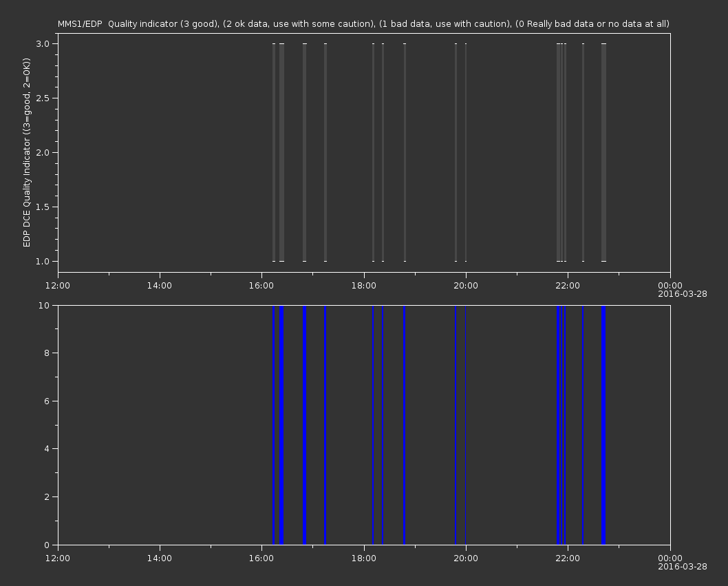Click the gray bar near 17:15 in upper plot
728x586 pixels.
pos(325,152)
